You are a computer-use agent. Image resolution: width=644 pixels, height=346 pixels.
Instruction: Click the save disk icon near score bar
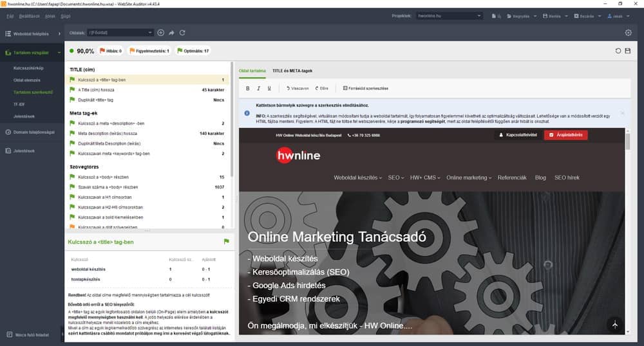(x=627, y=51)
